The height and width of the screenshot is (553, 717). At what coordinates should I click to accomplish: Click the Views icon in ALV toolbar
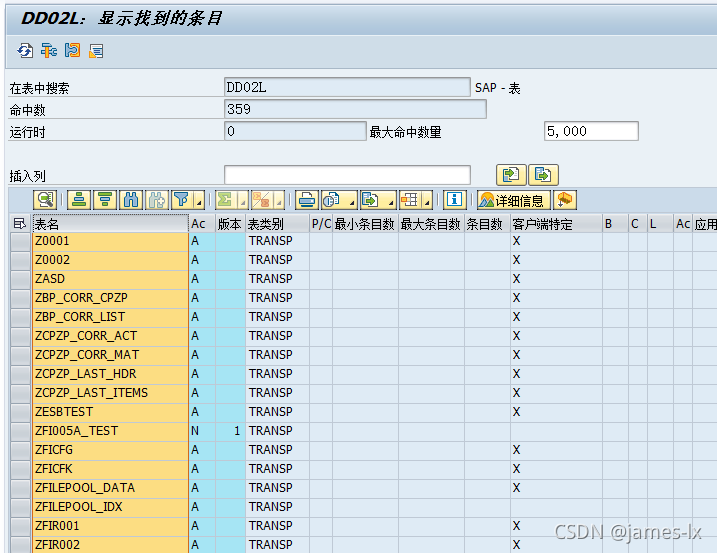[x=332, y=200]
